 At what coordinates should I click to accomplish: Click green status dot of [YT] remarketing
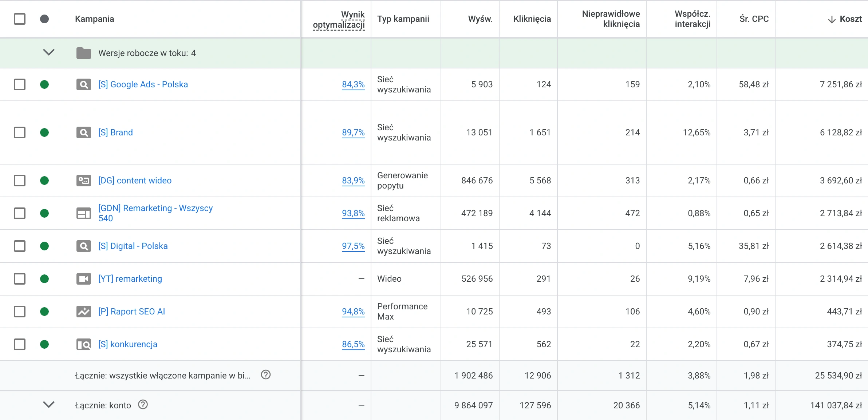point(44,279)
